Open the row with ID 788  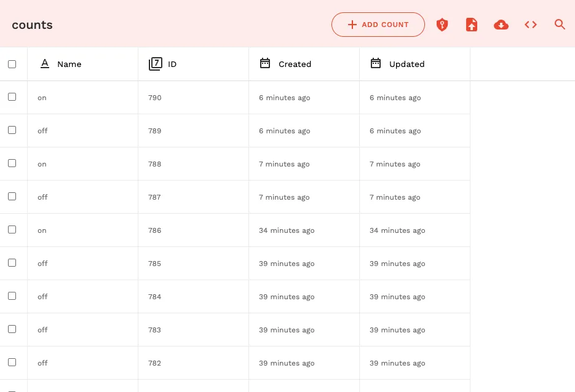[155, 164]
